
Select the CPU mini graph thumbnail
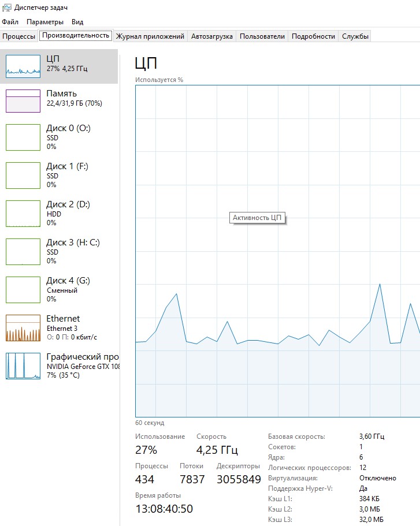pyautogui.click(x=23, y=66)
